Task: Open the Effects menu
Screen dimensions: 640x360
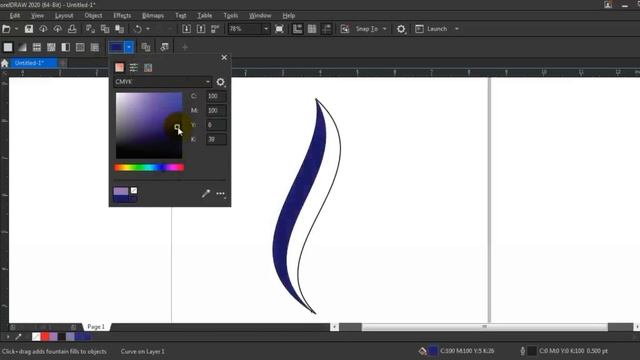Action: [x=122, y=16]
